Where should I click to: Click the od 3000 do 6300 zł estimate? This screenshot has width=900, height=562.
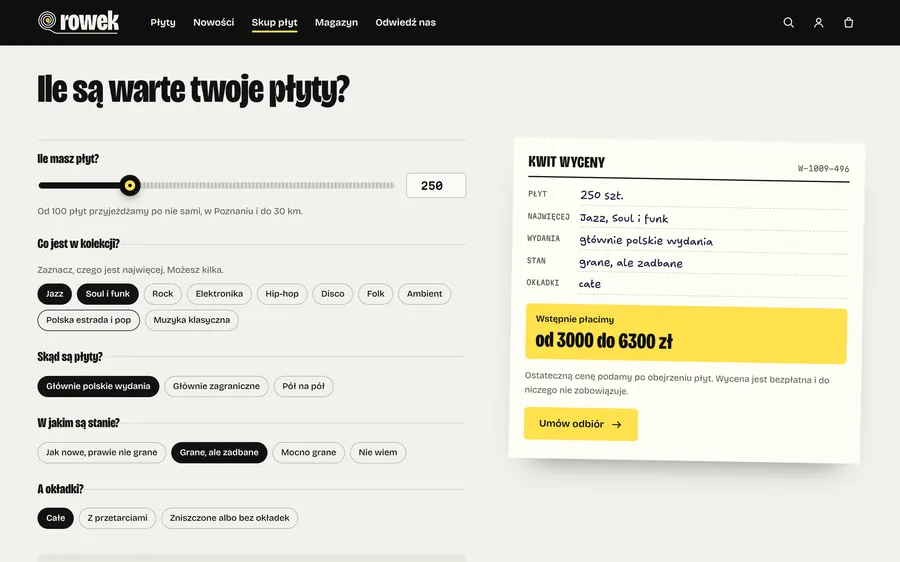coord(604,340)
